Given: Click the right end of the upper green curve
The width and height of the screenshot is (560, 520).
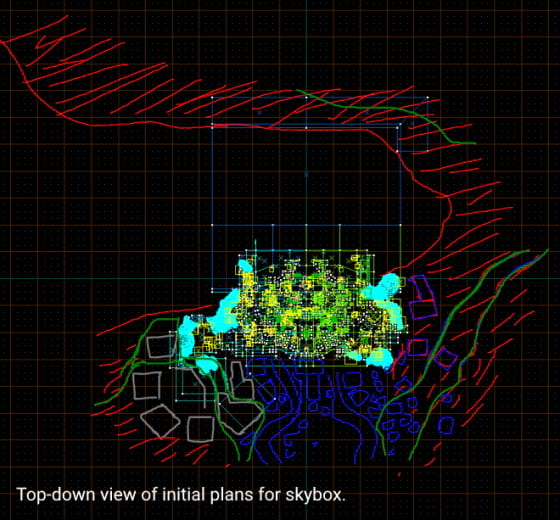Looking at the screenshot, I should tap(474, 143).
